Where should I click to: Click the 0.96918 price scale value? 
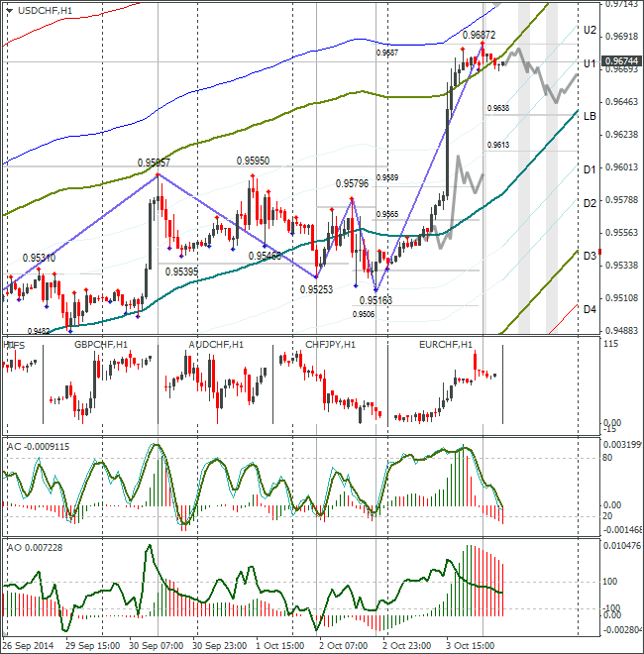click(x=621, y=37)
